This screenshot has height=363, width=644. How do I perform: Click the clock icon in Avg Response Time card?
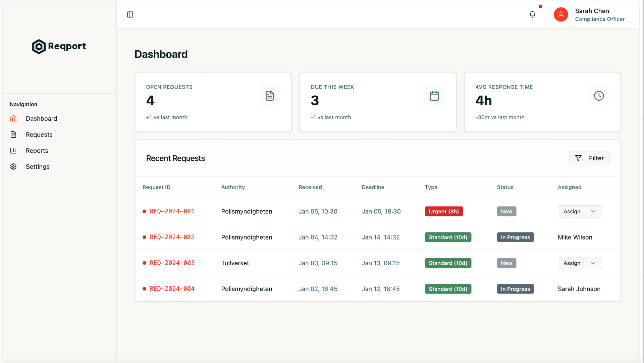[x=599, y=96]
